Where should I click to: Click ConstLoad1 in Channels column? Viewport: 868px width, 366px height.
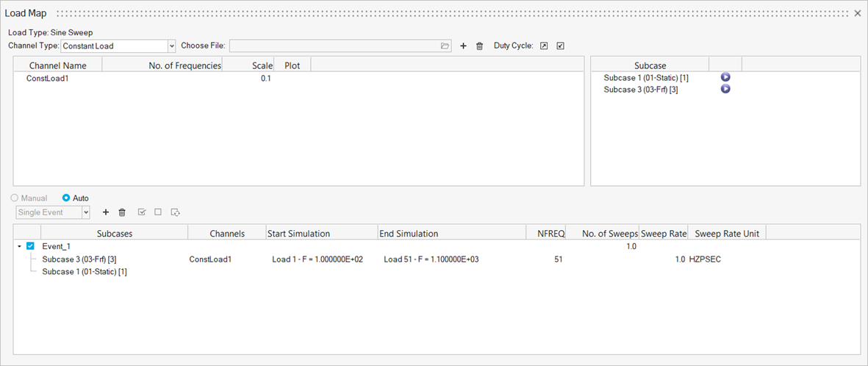pyautogui.click(x=210, y=259)
